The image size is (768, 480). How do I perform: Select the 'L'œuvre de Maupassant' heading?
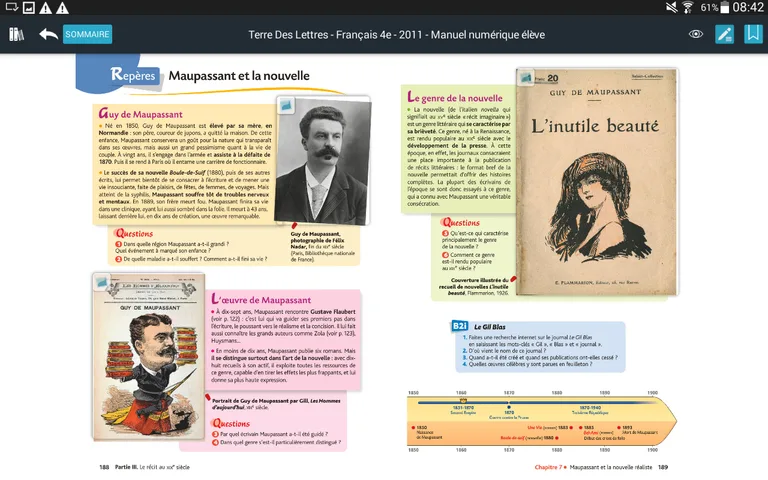pos(261,299)
